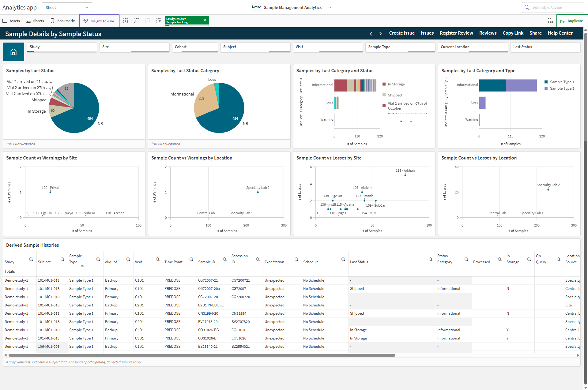
Task: Click Copy Link
Action: click(513, 33)
